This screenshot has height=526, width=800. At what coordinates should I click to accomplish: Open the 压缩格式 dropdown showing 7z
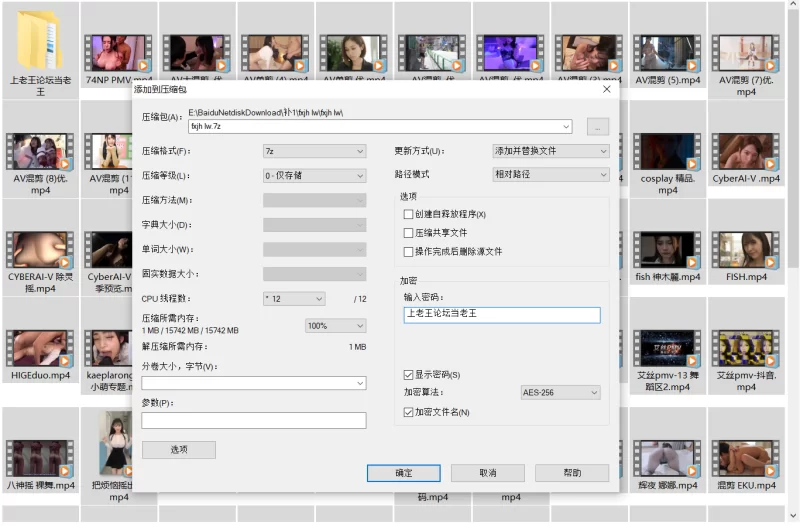314,151
